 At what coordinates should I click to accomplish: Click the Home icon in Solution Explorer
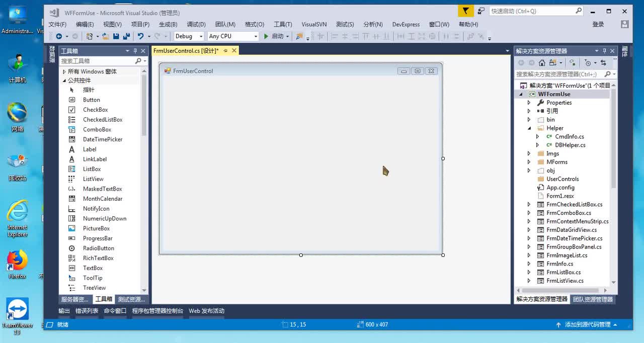(542, 63)
